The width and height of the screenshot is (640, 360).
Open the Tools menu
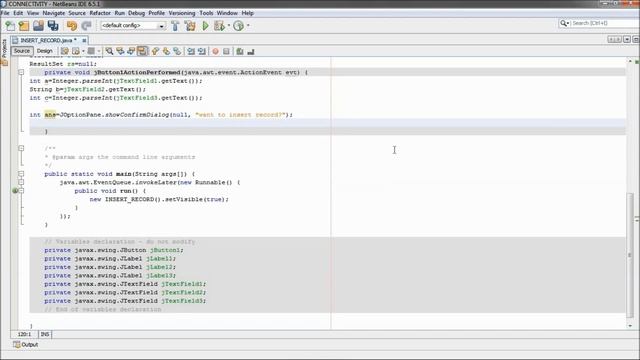pos(206,13)
